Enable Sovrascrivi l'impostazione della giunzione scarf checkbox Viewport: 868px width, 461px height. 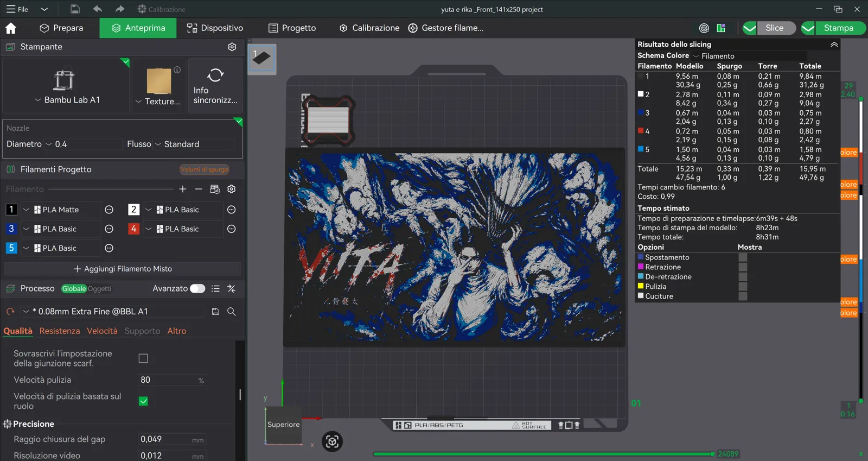point(143,358)
